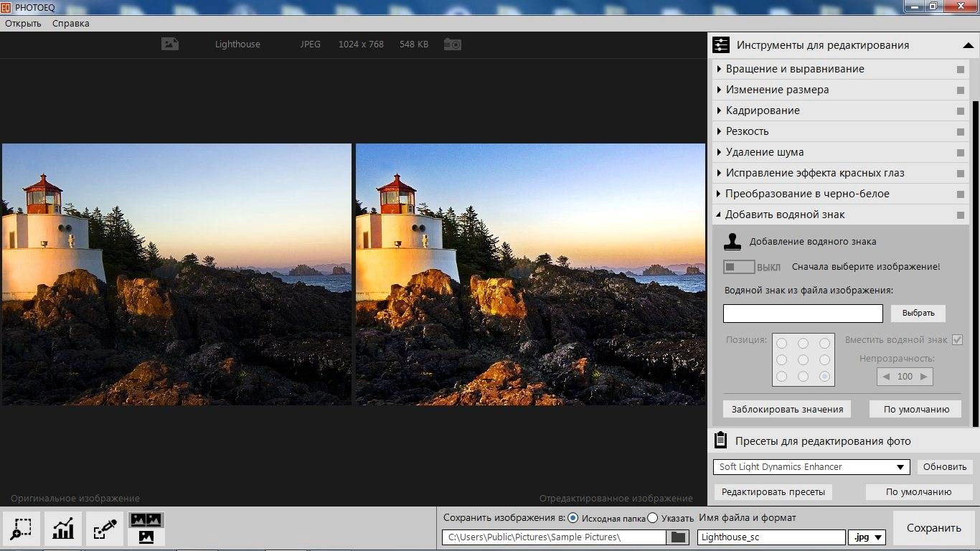Screen dimensions: 980x551
Task: Expand the Удаление шума section
Action: (x=720, y=153)
